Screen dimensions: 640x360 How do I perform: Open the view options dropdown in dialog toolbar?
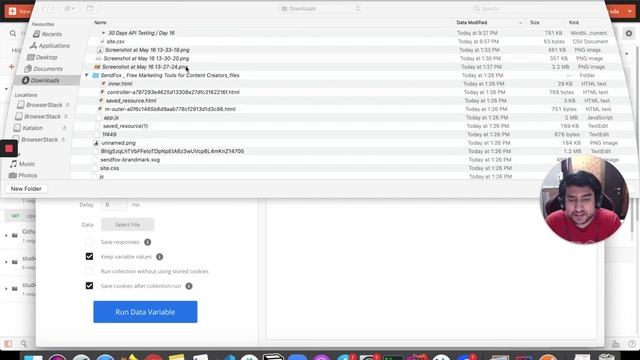(x=70, y=8)
